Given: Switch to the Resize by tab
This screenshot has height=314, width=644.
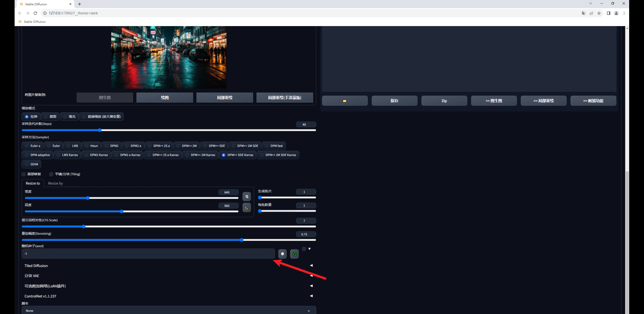Looking at the screenshot, I should click(55, 183).
